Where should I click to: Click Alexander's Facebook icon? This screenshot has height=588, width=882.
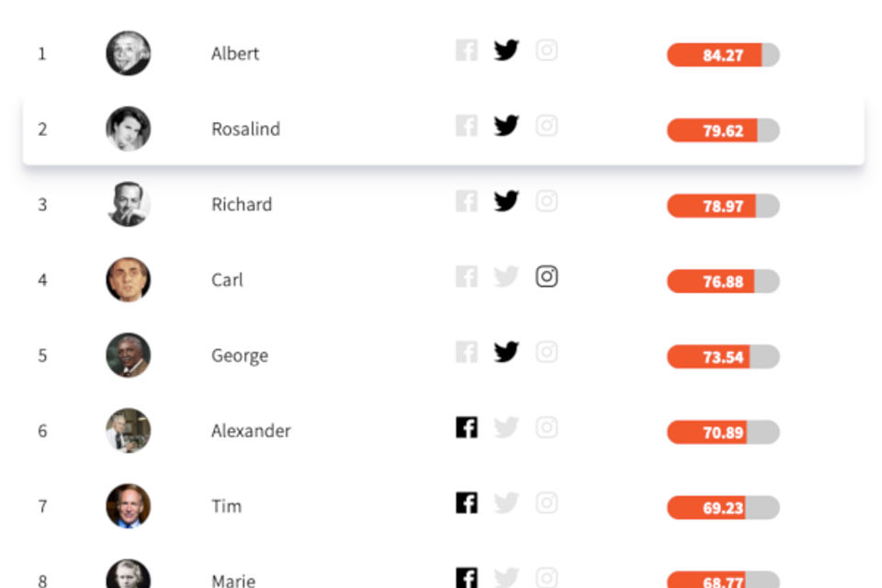click(x=467, y=427)
